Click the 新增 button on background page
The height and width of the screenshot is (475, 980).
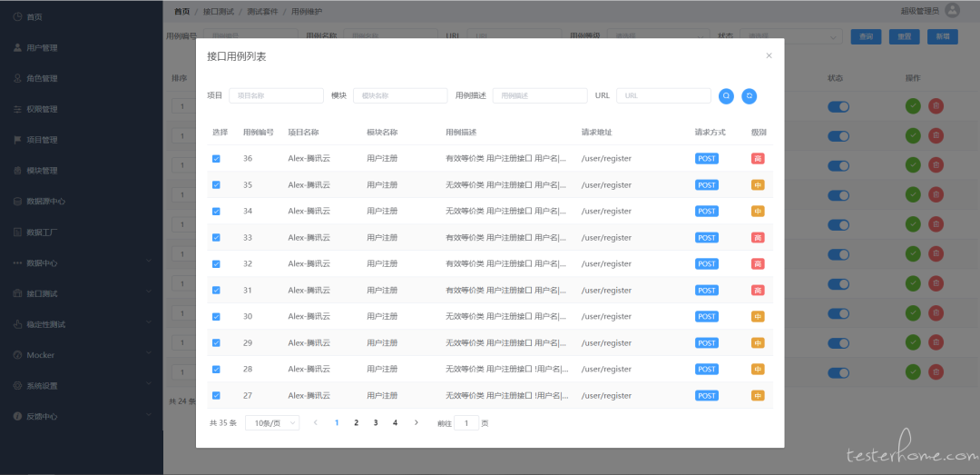coord(943,37)
